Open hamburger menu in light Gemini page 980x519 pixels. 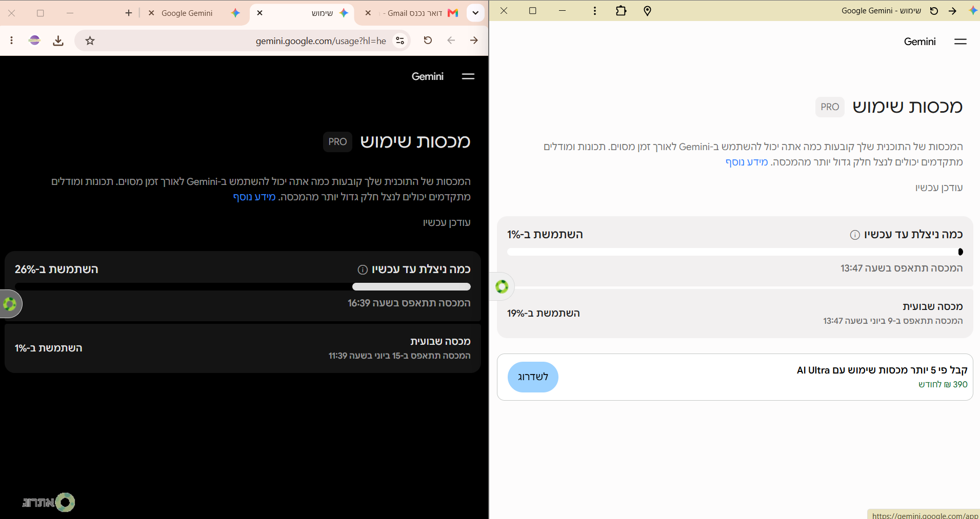pyautogui.click(x=961, y=41)
